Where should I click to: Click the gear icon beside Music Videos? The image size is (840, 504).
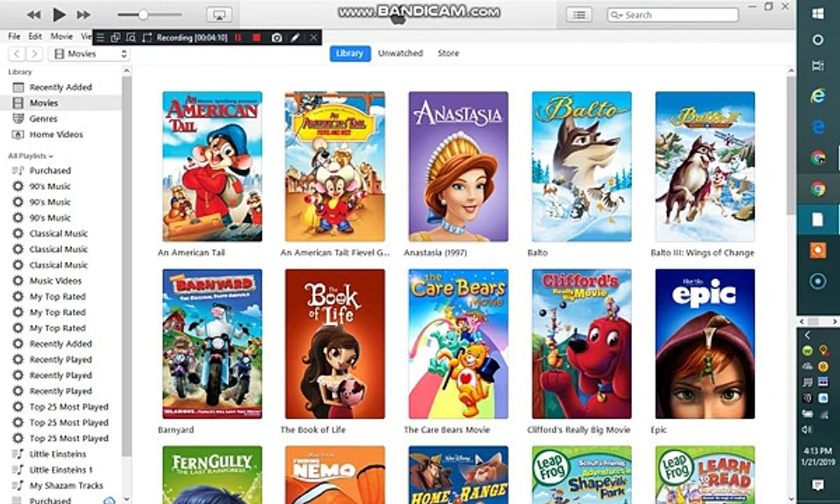pos(17,281)
